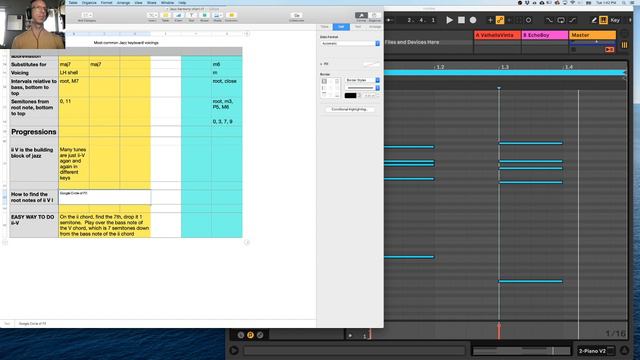Open the Organize menu

[x=89, y=2]
